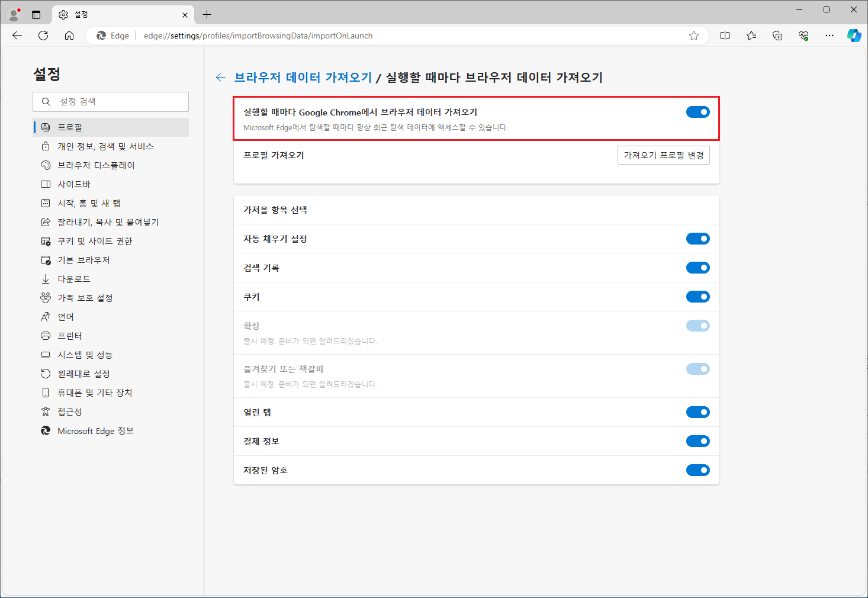The width and height of the screenshot is (868, 598).
Task: Click the back arrow beside 브라우저 데이터 가져오기
Action: 221,78
